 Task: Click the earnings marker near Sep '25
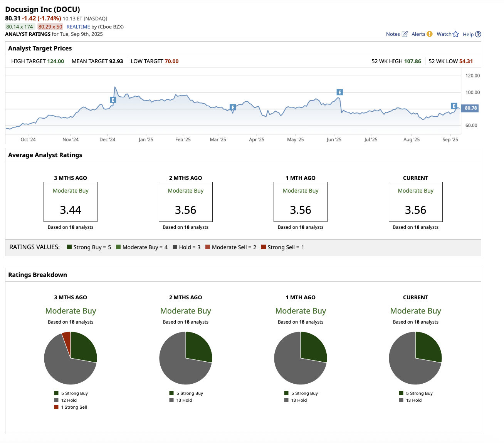[x=454, y=106]
